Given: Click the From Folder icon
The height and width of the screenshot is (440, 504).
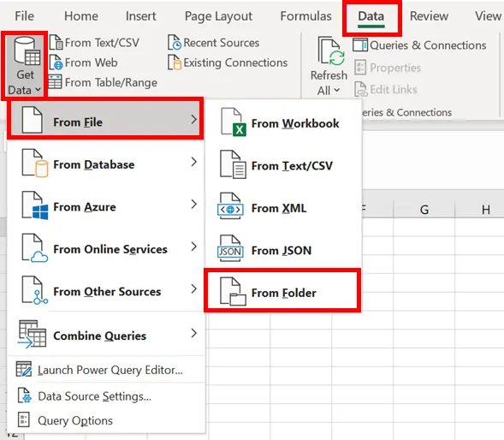Looking at the screenshot, I should click(233, 291).
